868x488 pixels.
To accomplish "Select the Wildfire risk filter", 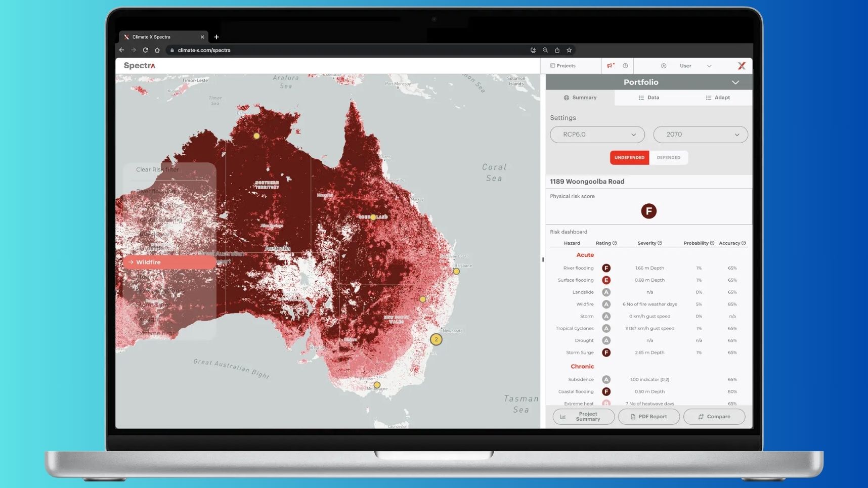I will [x=169, y=262].
